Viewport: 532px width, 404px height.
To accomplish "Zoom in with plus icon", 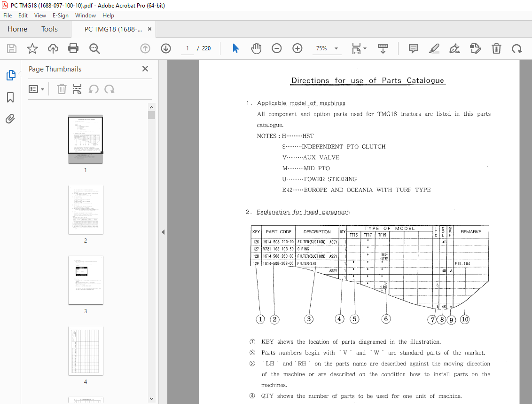I will (297, 48).
